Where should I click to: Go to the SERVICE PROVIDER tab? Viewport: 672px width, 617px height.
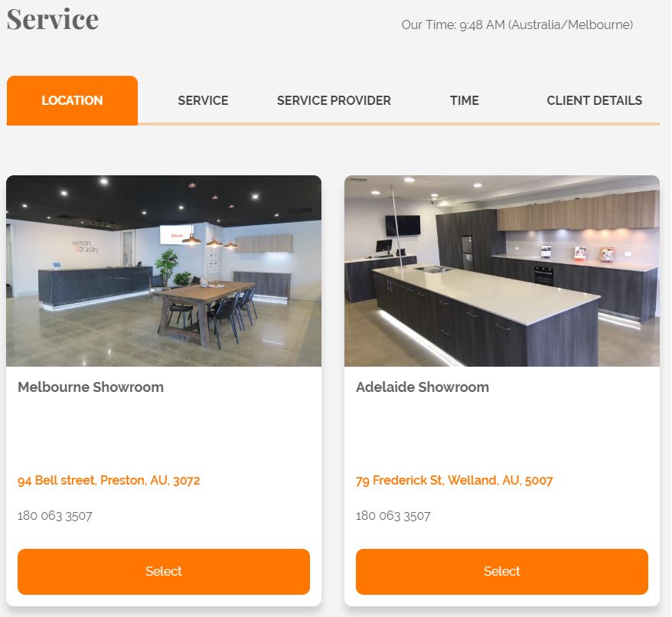coord(334,100)
